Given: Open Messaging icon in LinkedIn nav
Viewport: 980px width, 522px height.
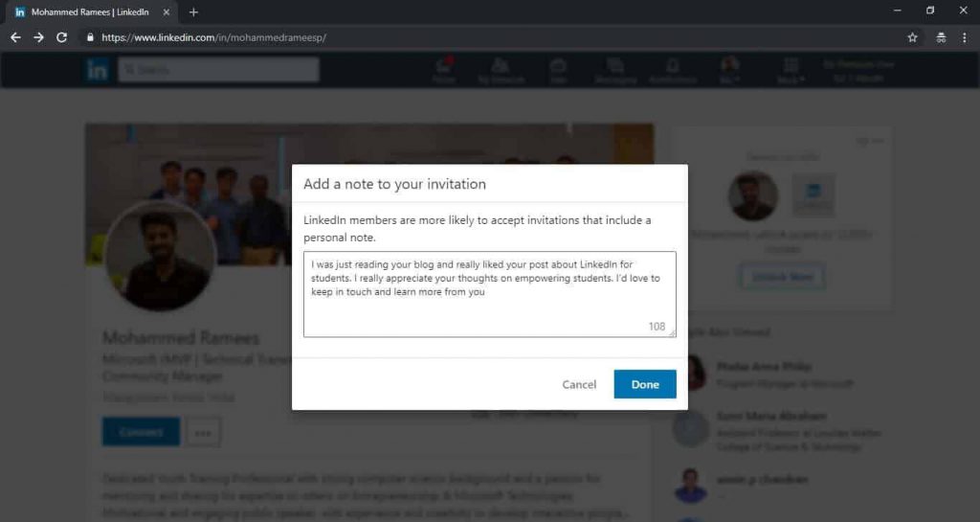Looking at the screenshot, I should point(615,69).
